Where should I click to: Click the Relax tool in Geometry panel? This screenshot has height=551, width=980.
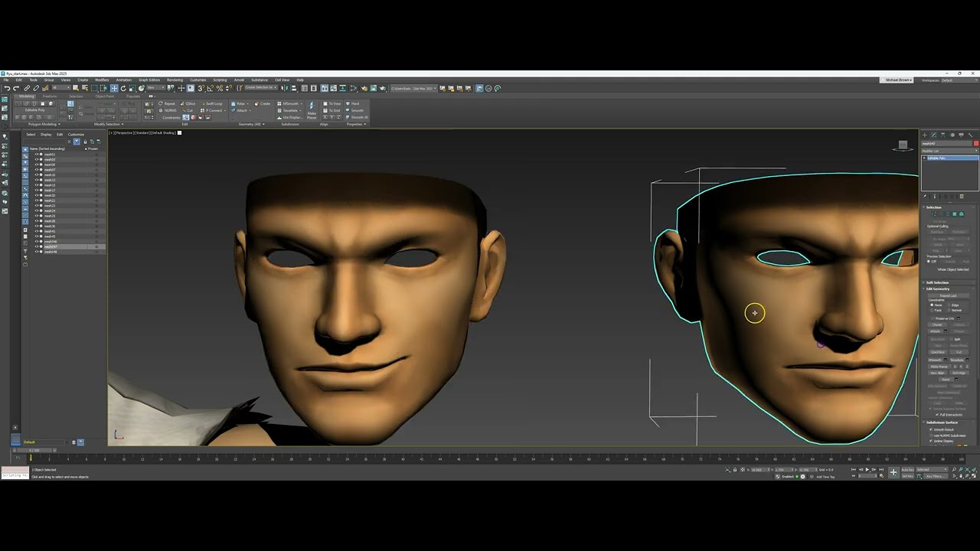240,103
